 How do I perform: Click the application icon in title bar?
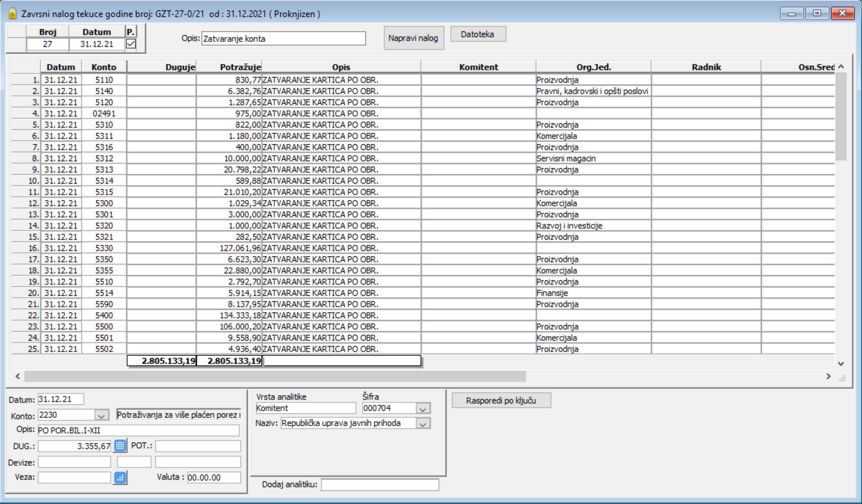point(13,14)
